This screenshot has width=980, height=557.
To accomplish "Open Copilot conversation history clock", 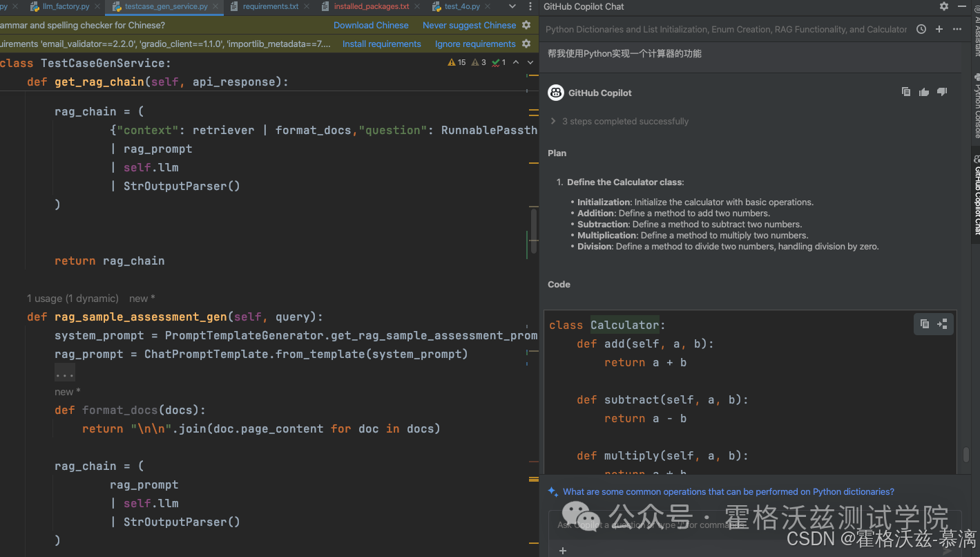I will pyautogui.click(x=921, y=29).
